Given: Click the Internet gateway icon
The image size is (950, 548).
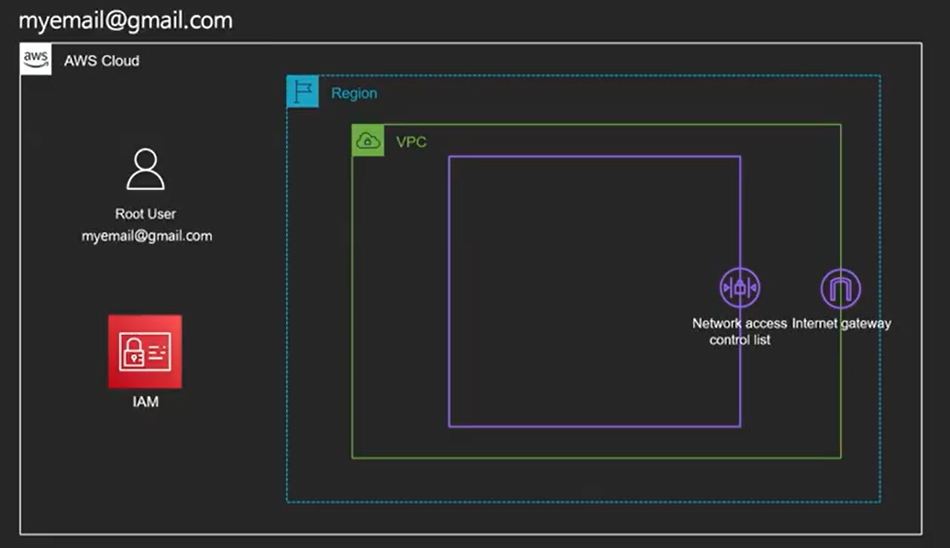Looking at the screenshot, I should tap(840, 289).
